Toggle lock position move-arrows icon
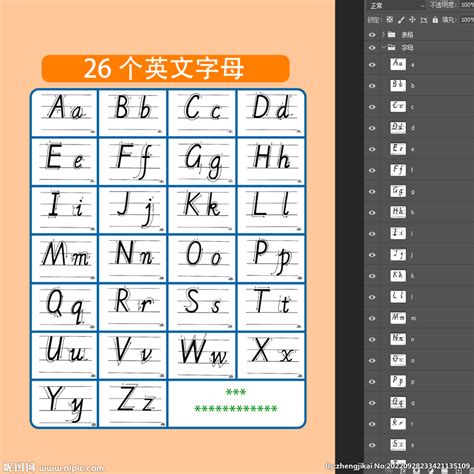The image size is (474, 474). [x=412, y=20]
